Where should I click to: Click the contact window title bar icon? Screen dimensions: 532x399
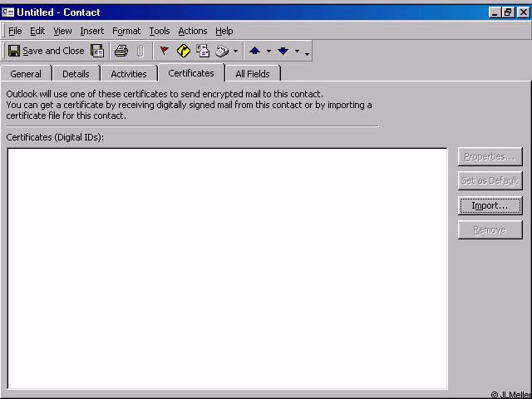(x=7, y=12)
